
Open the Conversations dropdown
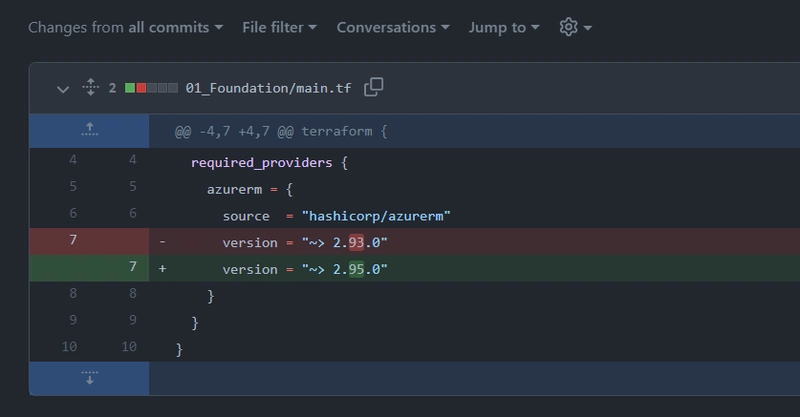tap(393, 27)
